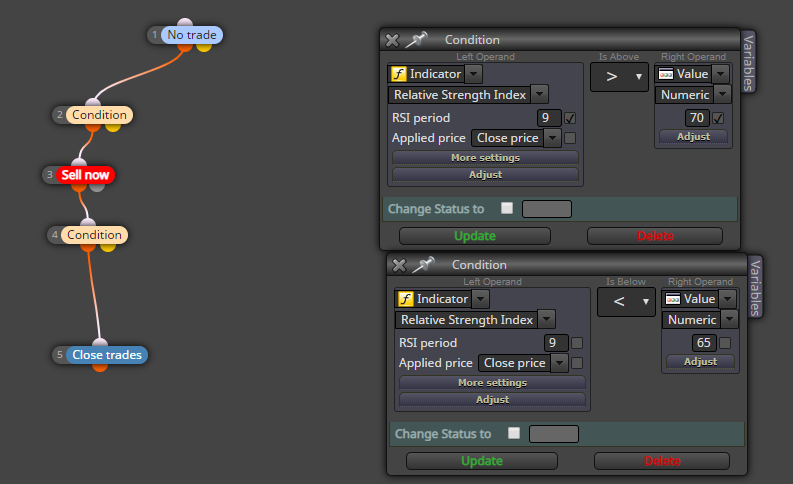Open the Numeric dropdown in lower panel
The image size is (793, 484).
point(729,320)
